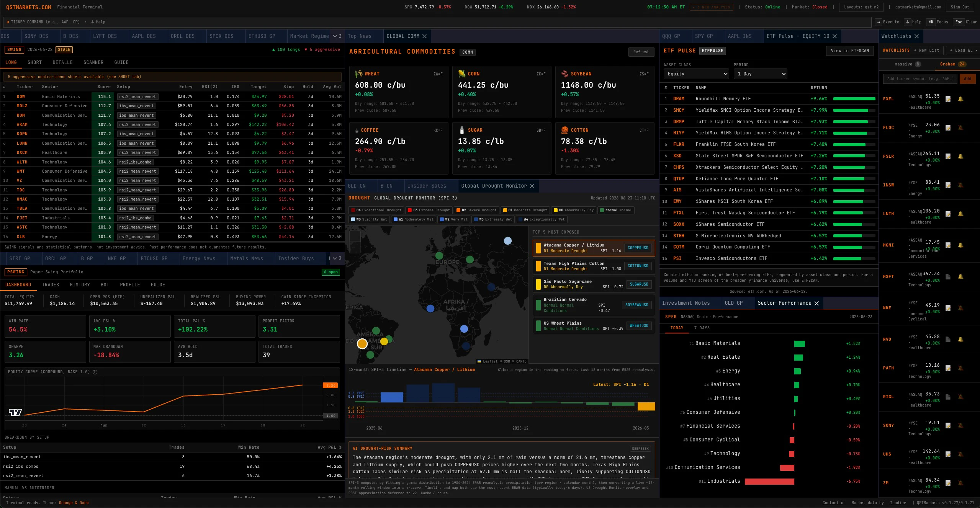Screen dimensions: 980x508
Task: Open the note icon for INSW
Action: click(948, 185)
